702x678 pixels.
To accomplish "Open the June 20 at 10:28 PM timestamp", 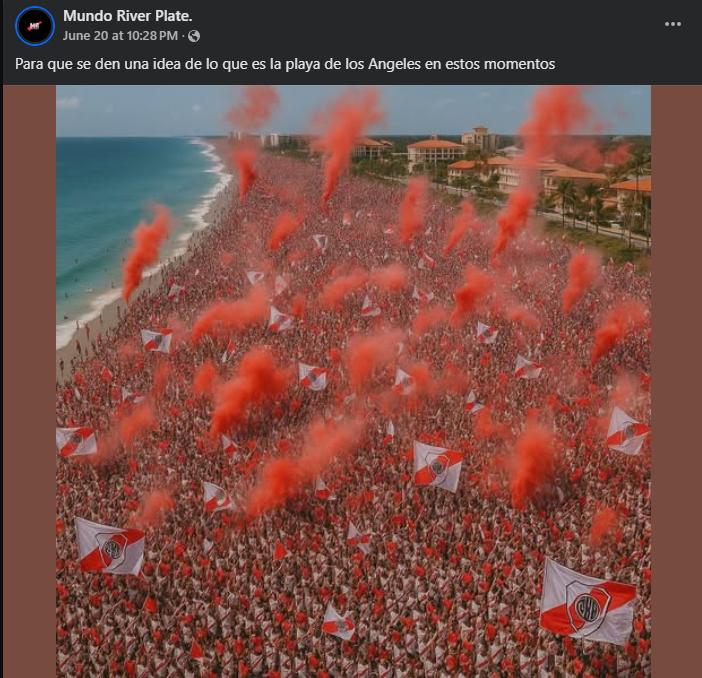I will [x=120, y=36].
